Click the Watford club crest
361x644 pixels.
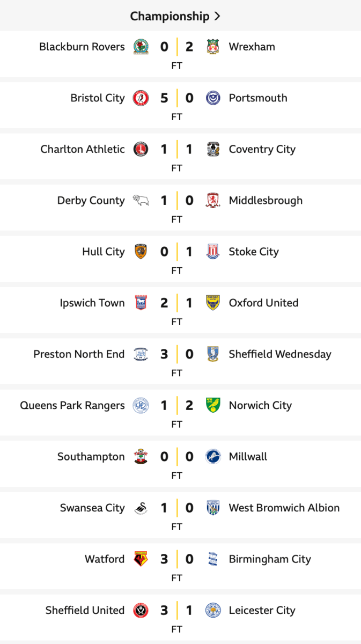(x=141, y=559)
